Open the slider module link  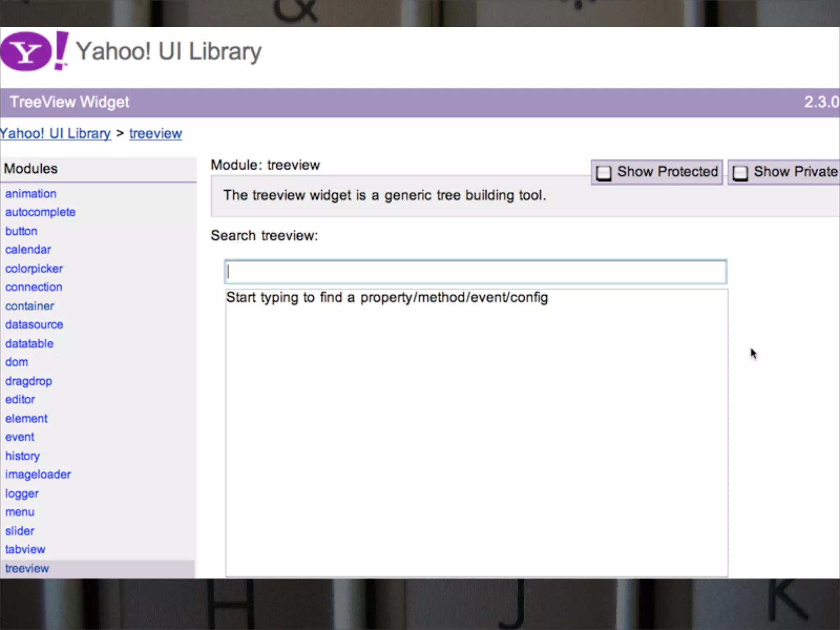click(20, 531)
